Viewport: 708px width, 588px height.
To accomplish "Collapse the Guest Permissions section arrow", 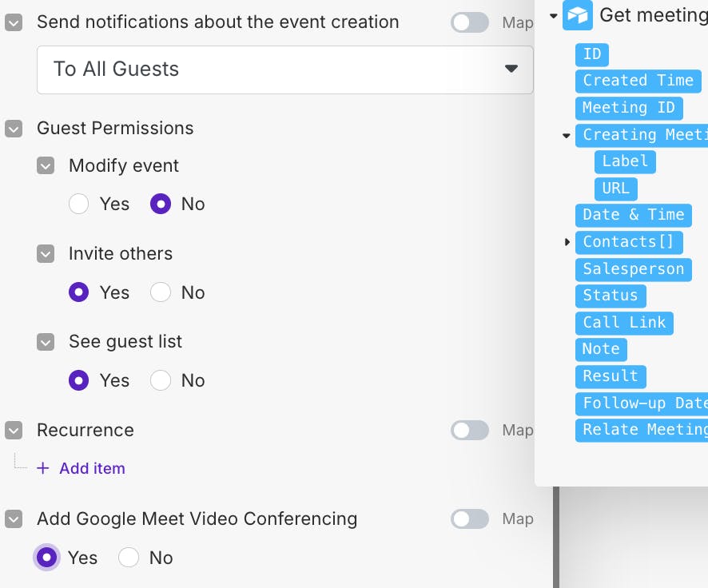I will coord(14,129).
